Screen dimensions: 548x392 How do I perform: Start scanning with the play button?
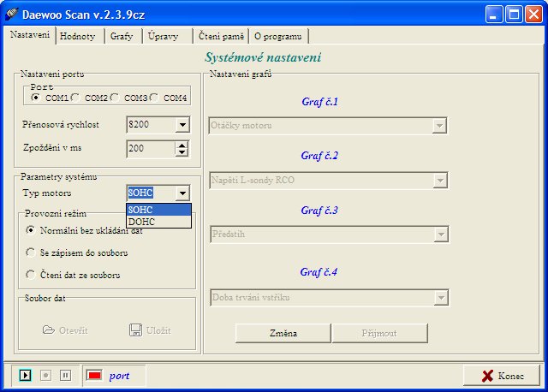point(25,376)
